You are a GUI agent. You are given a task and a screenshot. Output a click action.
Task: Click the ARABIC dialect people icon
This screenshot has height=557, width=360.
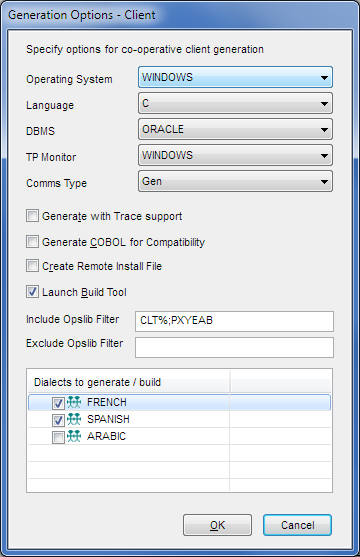coord(74,436)
